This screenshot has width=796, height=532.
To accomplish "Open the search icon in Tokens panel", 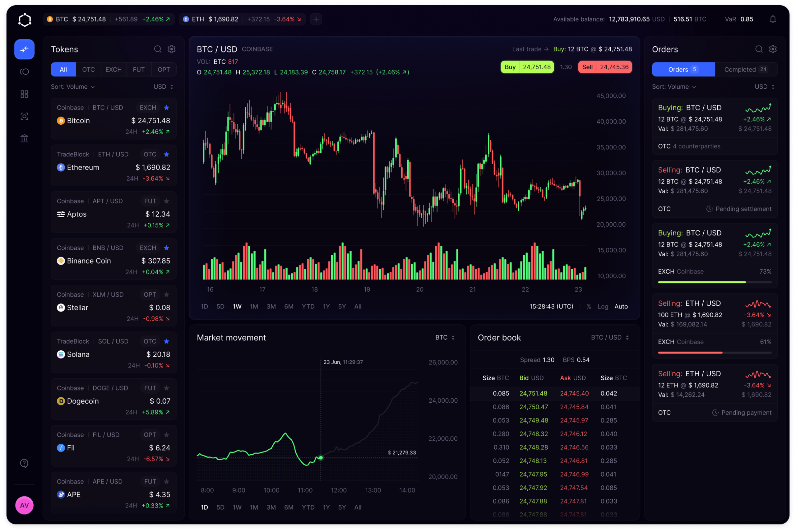I will click(157, 49).
